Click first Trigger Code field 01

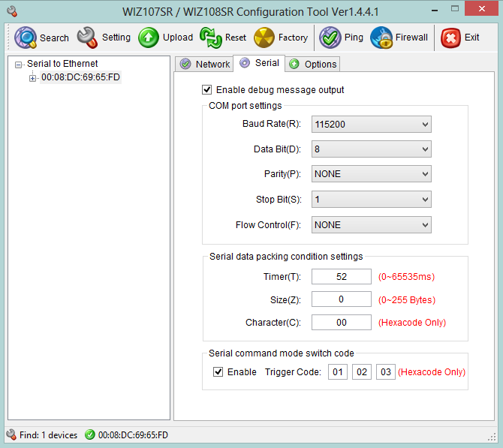point(338,372)
